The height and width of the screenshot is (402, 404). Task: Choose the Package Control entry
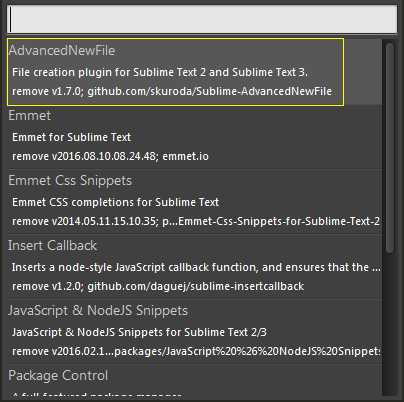pos(58,375)
